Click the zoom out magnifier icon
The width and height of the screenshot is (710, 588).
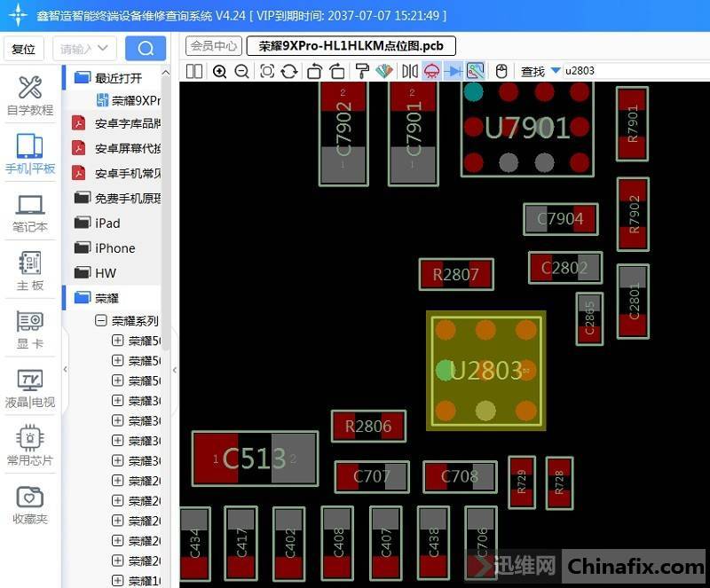point(241,71)
